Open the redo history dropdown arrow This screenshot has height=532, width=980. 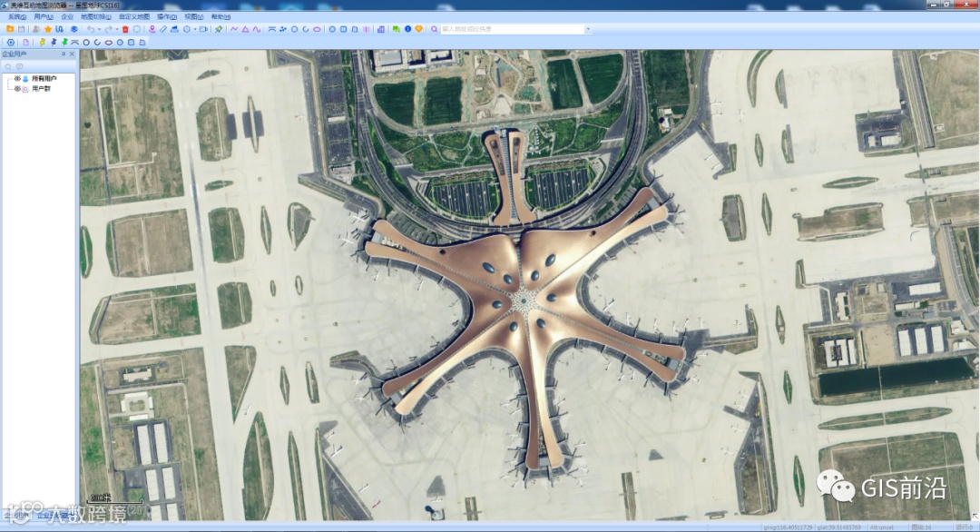tap(117, 29)
